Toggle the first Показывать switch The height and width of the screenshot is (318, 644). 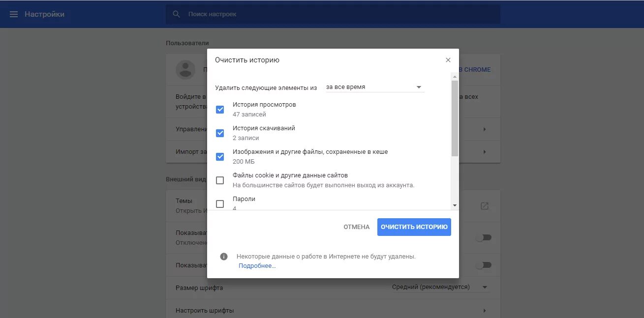tap(484, 237)
